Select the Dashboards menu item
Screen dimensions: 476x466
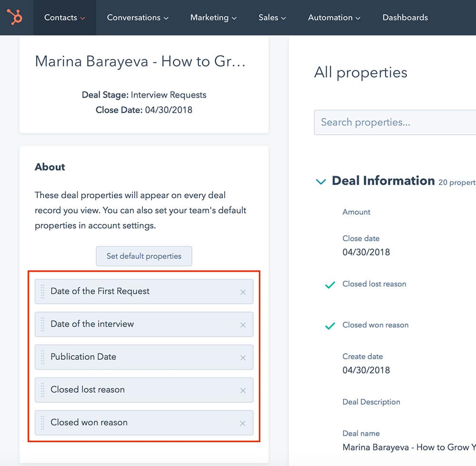click(405, 17)
